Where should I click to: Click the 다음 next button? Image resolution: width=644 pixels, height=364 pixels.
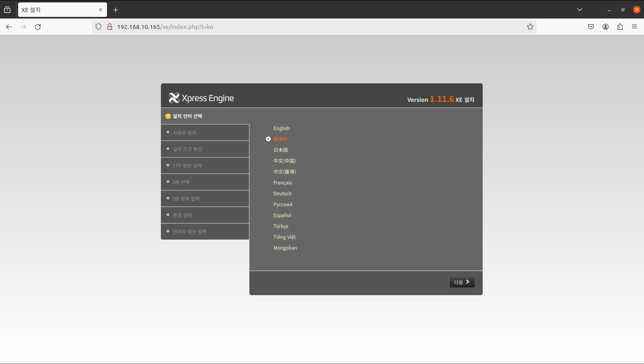[462, 282]
